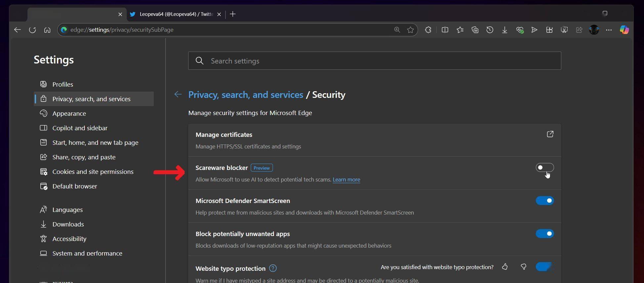The height and width of the screenshot is (283, 644).
Task: Click the grayed Share icon in toolbar
Action: click(579, 30)
